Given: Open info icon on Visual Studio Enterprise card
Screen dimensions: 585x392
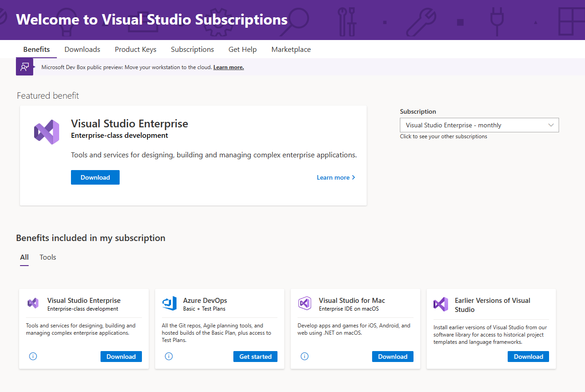Looking at the screenshot, I should (x=33, y=356).
